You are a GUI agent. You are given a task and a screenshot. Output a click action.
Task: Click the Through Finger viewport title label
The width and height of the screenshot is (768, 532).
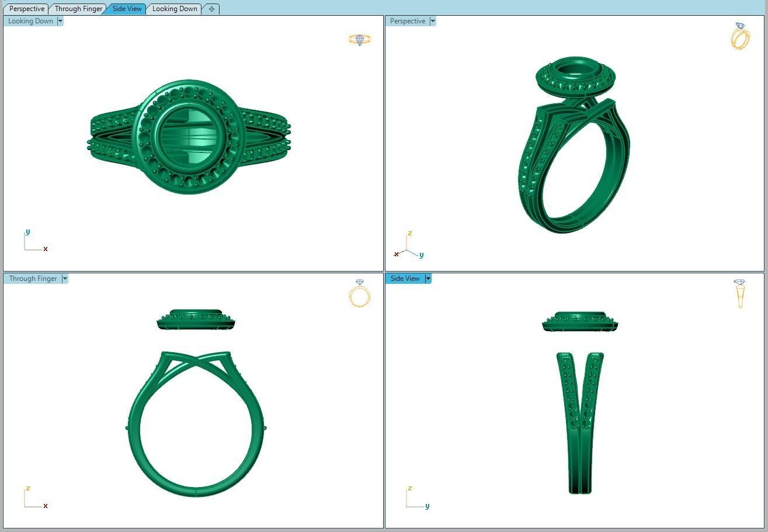coord(33,279)
